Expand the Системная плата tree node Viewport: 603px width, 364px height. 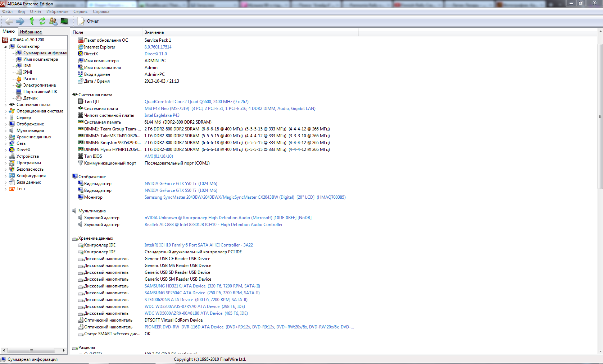pos(5,105)
